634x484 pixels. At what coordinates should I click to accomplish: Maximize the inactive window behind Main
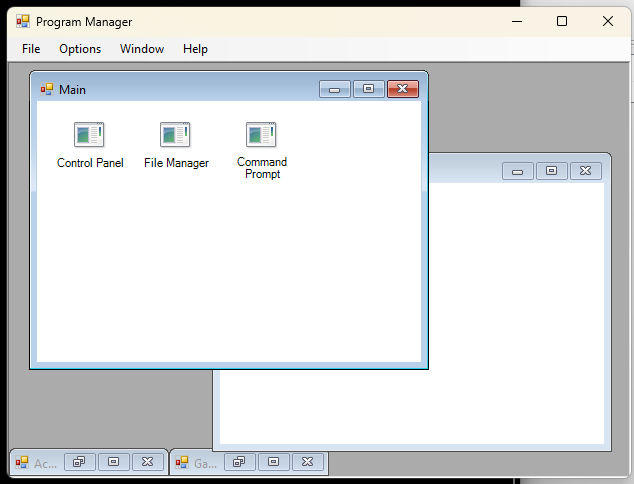[551, 171]
